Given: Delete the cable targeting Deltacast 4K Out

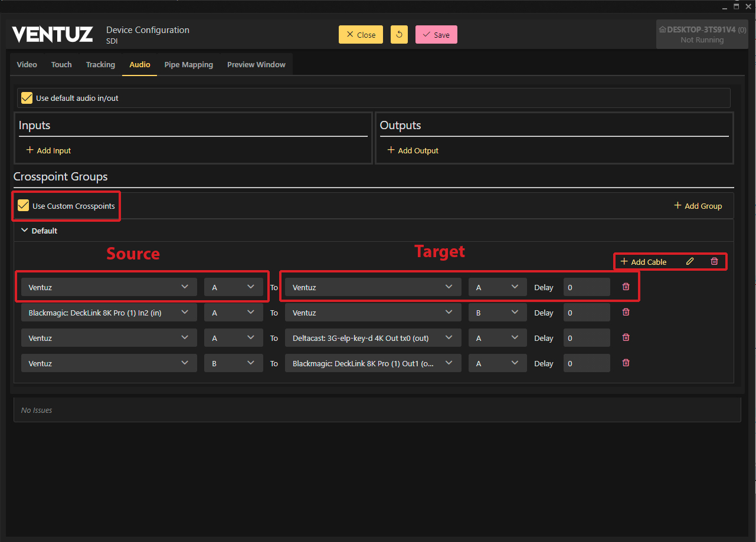Looking at the screenshot, I should click(626, 338).
